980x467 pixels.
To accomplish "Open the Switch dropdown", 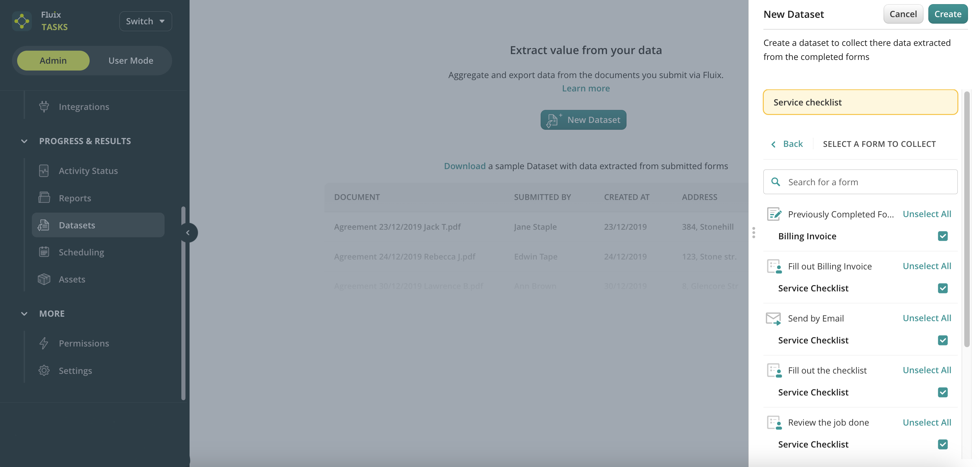I will [145, 21].
